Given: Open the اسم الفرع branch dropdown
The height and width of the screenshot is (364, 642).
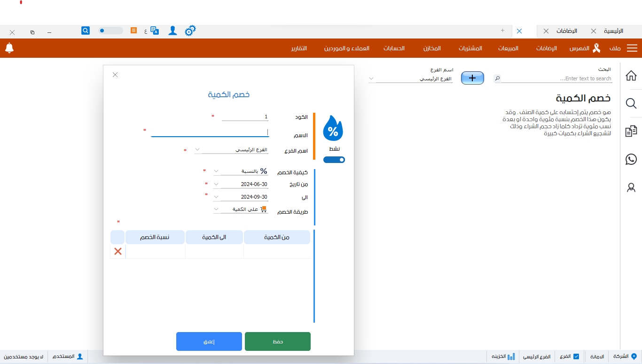Looking at the screenshot, I should tap(198, 149).
